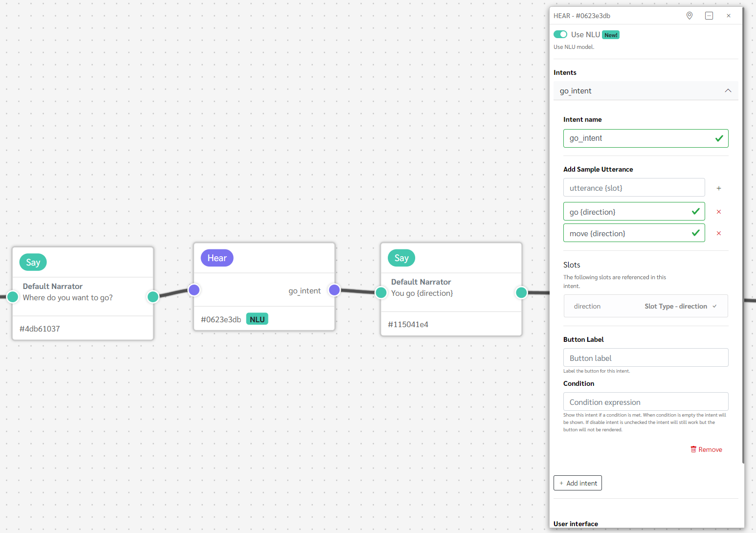Image resolution: width=756 pixels, height=533 pixels.
Task: Focus the utterance {slot} input field
Action: tap(634, 188)
